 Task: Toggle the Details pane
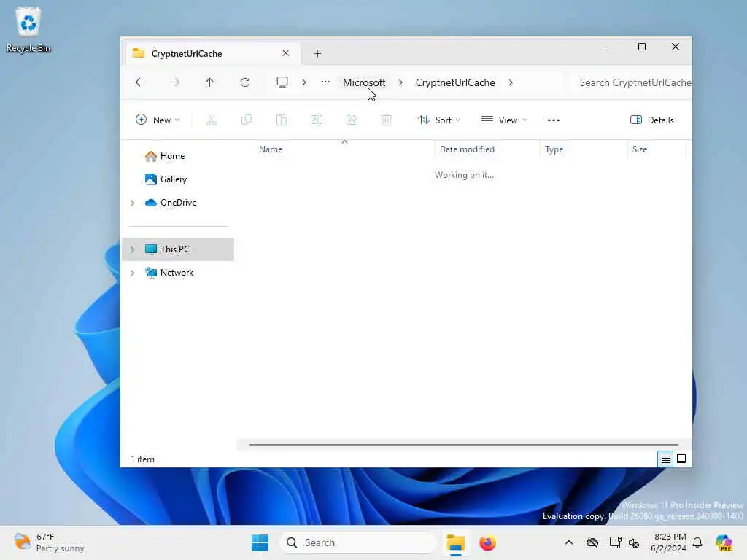pos(651,120)
